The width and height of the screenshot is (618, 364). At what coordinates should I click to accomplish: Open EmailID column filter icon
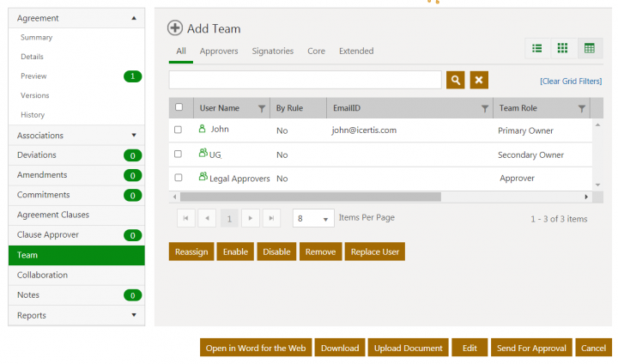(485, 108)
